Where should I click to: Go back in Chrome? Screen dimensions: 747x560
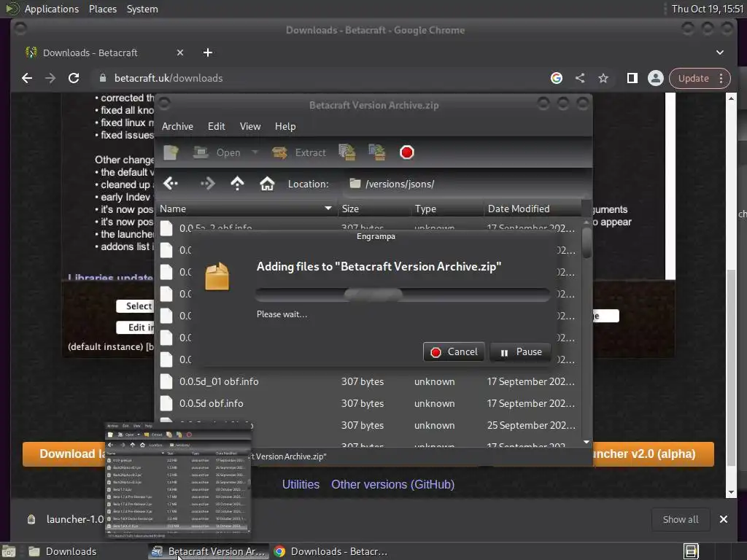pos(27,78)
